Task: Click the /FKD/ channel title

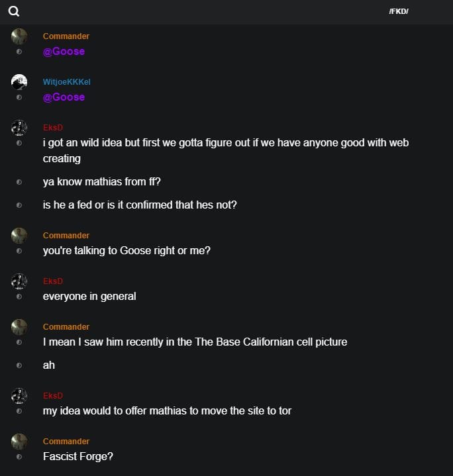Action: point(399,11)
